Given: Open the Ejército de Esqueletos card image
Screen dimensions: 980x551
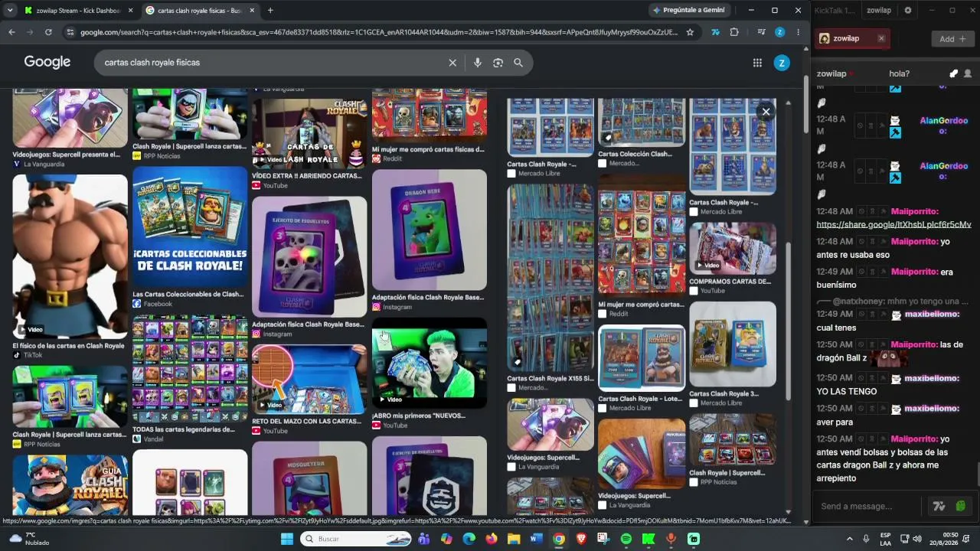Looking at the screenshot, I should pos(309,257).
